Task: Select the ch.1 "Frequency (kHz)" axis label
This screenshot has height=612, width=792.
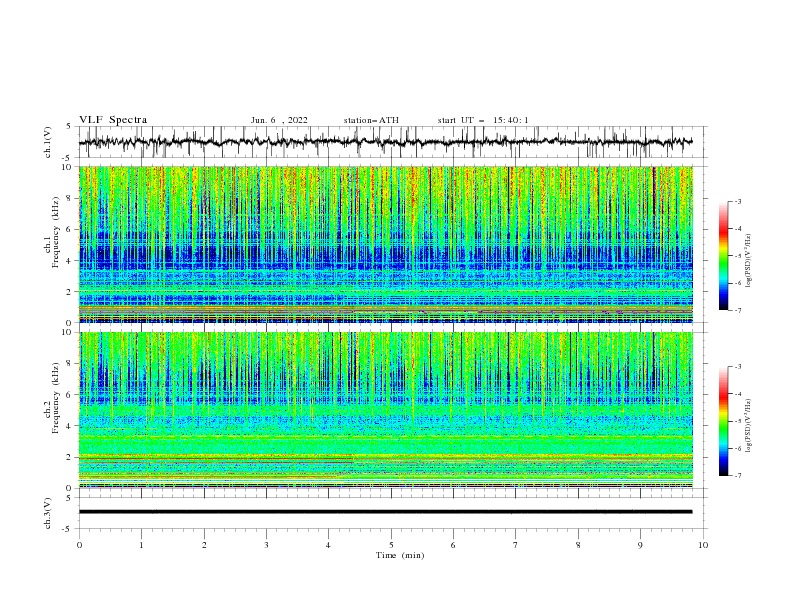Action: pyautogui.click(x=56, y=232)
